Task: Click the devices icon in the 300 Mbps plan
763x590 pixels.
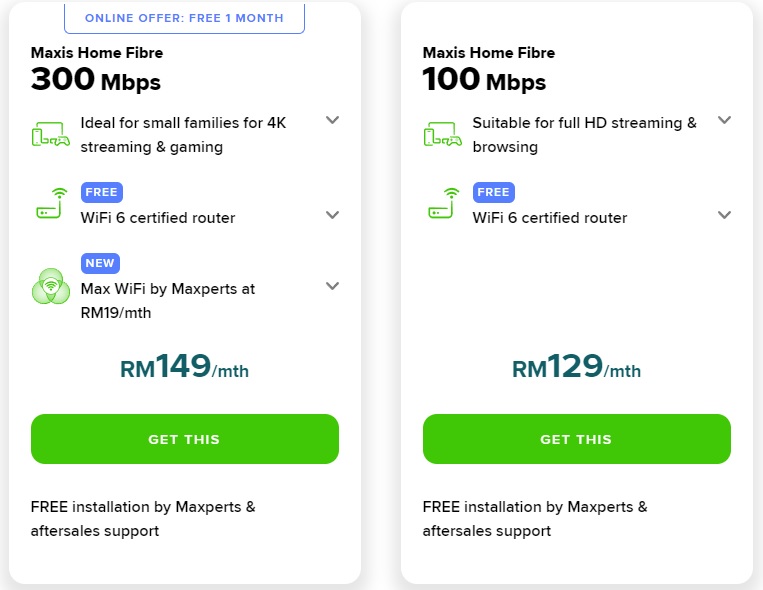Action: point(51,134)
